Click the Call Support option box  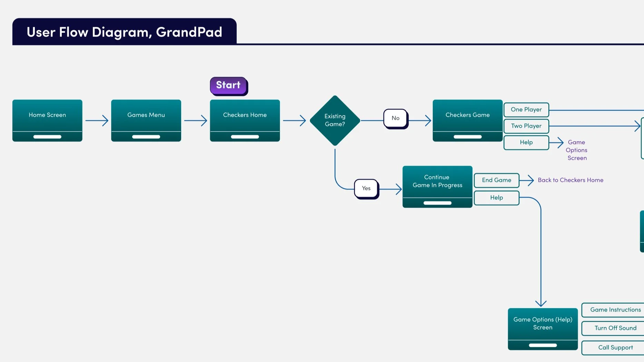pos(613,348)
